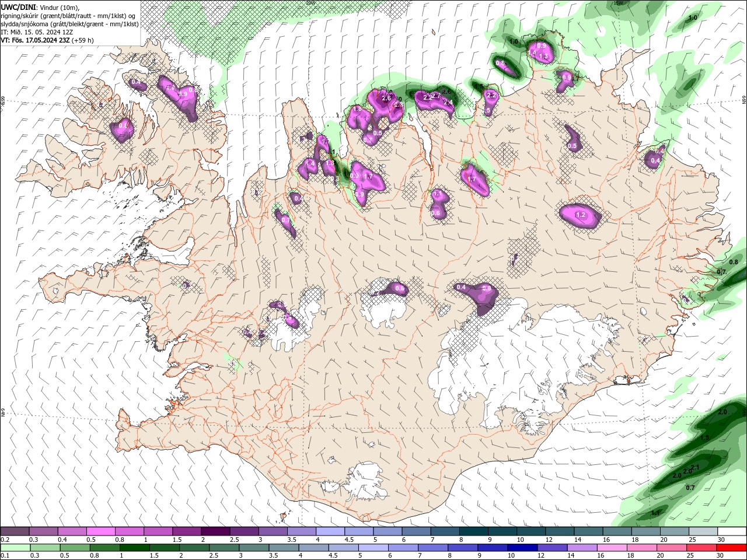Pick the dark purple upper scale swatch at 2
This screenshot has height=560, width=747.
215,531
